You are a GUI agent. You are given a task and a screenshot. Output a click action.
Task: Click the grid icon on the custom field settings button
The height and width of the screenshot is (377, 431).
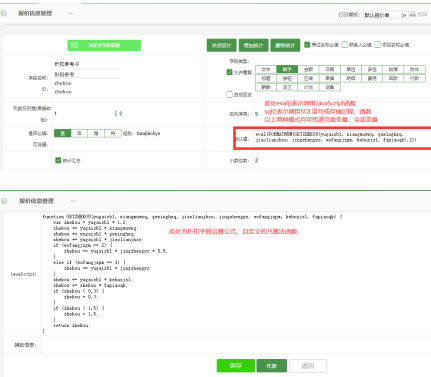(x=74, y=45)
